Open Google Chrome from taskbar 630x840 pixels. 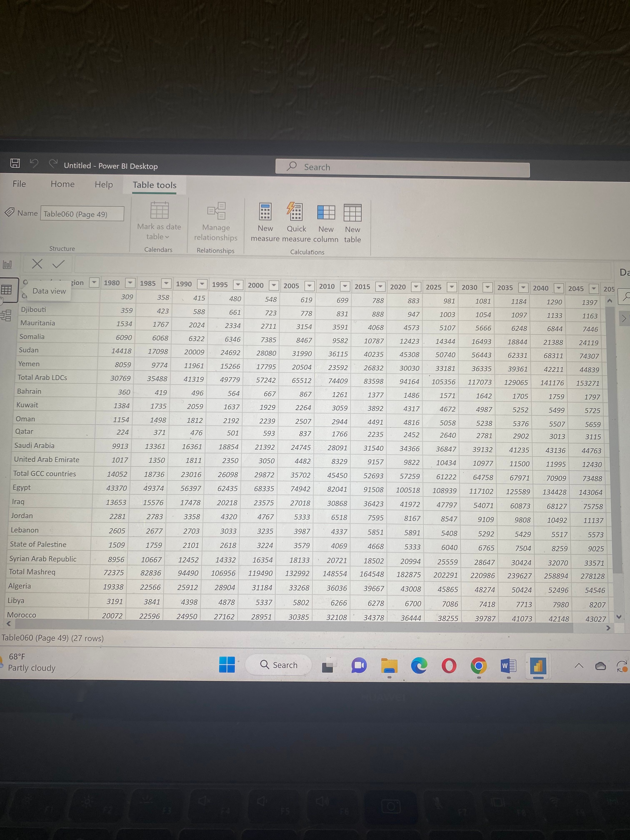point(479,665)
